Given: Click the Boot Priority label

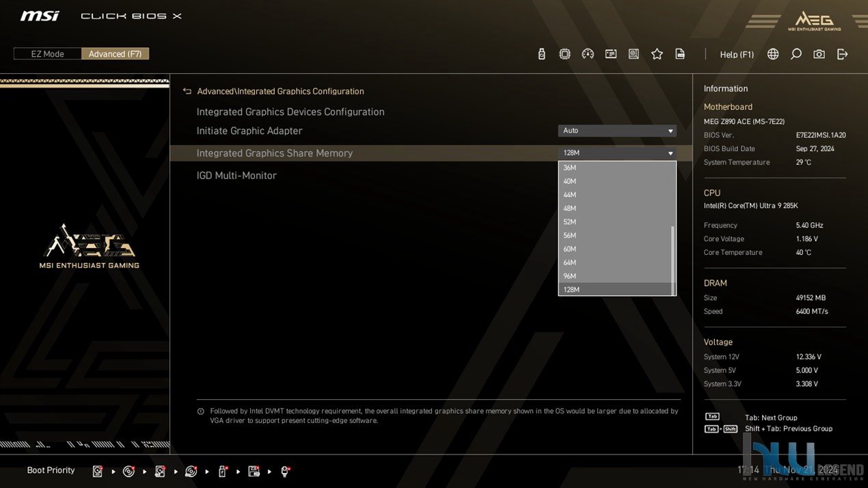Looking at the screenshot, I should click(x=51, y=470).
